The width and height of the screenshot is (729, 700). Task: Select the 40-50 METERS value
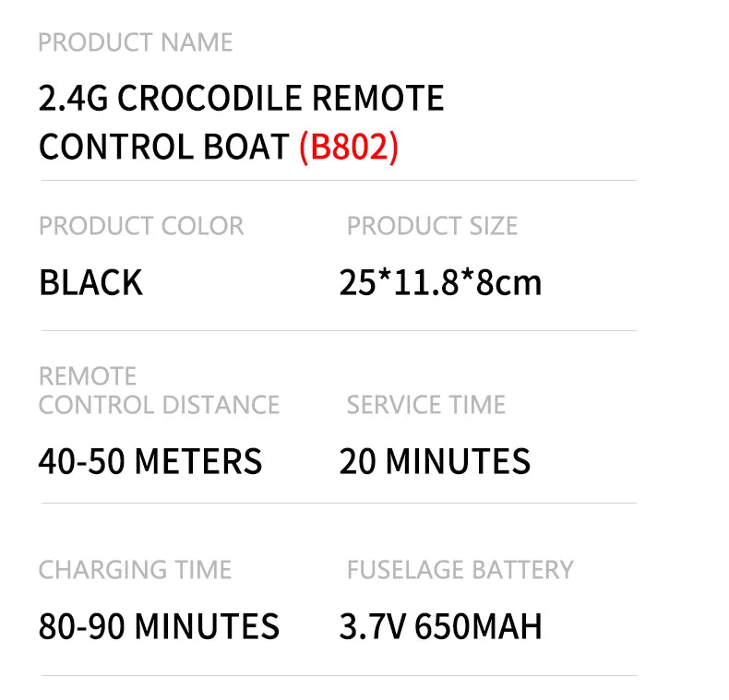[150, 461]
